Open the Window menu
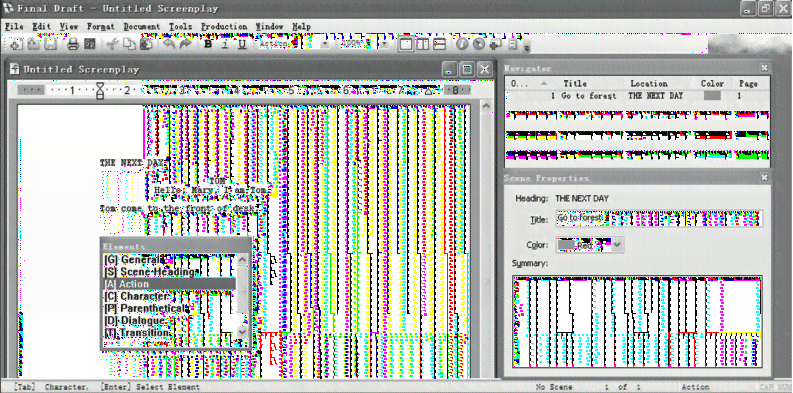The image size is (793, 393). click(x=269, y=26)
